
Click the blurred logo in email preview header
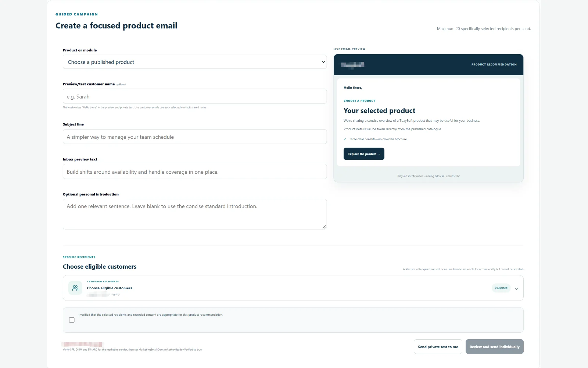coord(352,65)
